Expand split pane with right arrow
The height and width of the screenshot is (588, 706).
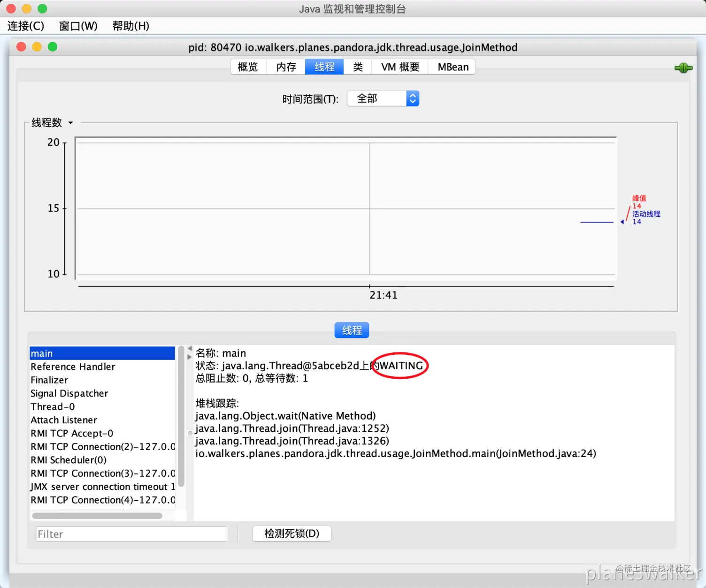pos(190,357)
